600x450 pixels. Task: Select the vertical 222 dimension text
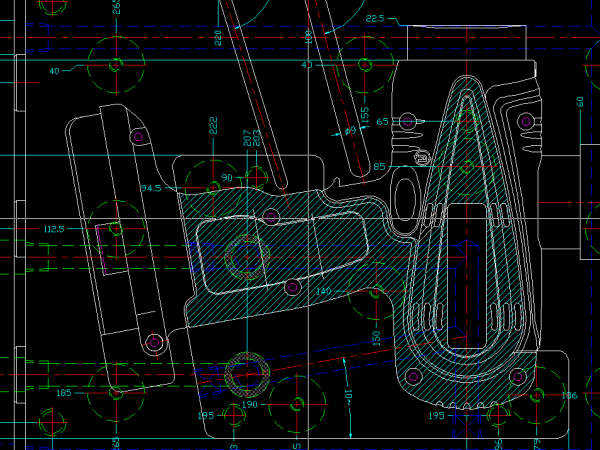click(x=213, y=125)
